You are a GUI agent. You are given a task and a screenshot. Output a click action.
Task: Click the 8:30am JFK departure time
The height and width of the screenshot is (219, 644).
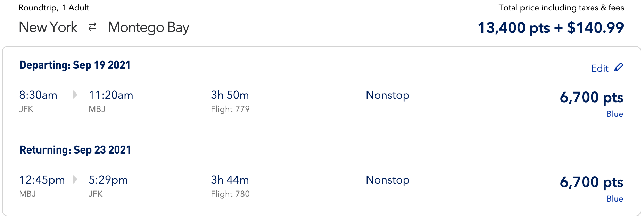click(x=38, y=95)
